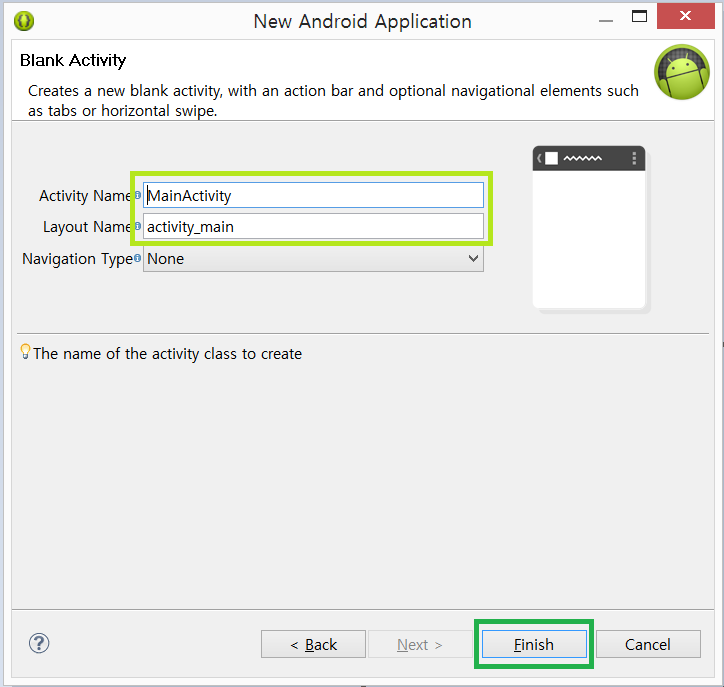The image size is (724, 687).
Task: Minimize the New Android Application window
Action: (x=606, y=20)
